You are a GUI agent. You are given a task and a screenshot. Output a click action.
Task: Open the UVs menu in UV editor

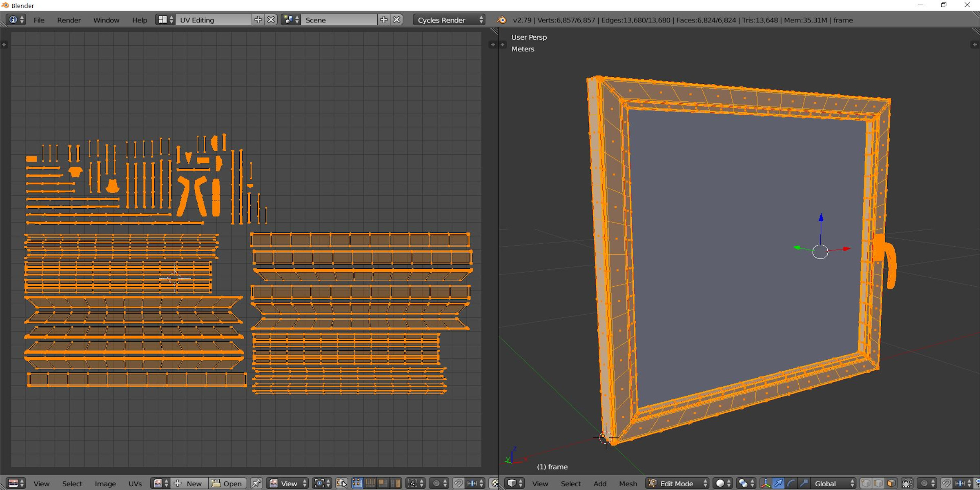pos(135,483)
